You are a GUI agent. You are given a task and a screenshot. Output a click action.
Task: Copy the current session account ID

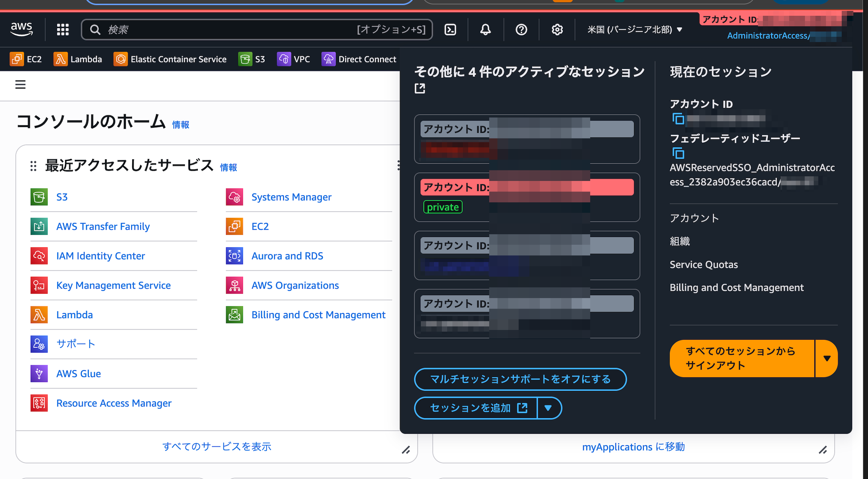click(x=678, y=119)
